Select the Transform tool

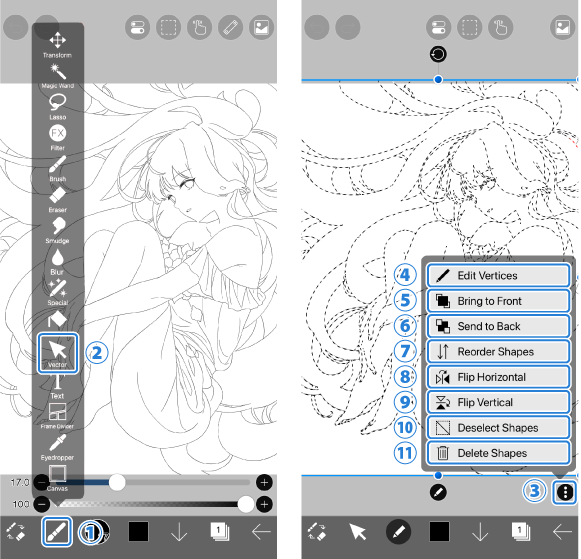point(57,45)
